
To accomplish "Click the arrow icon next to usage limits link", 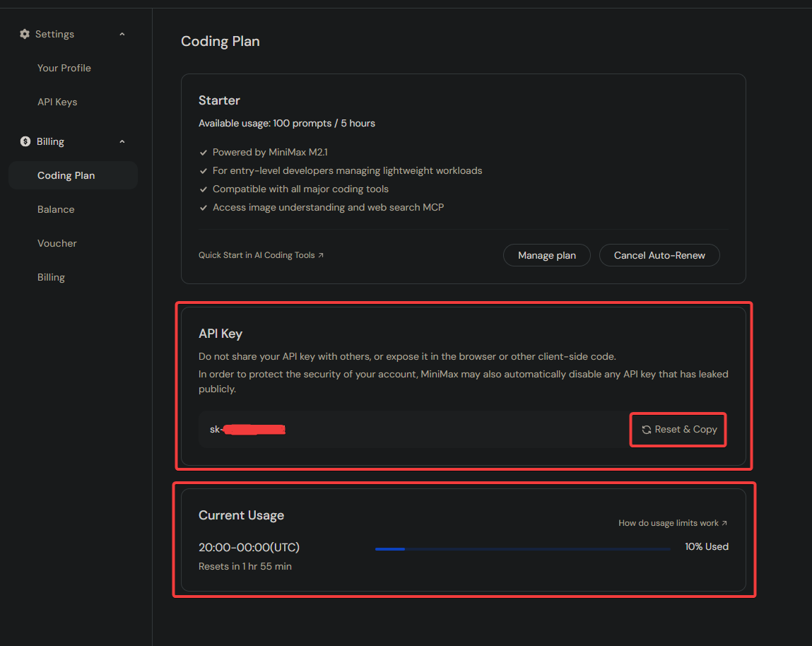I will click(x=724, y=523).
